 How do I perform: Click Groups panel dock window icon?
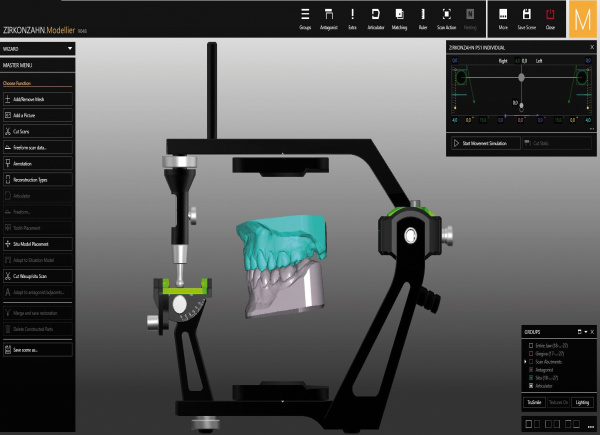579,332
